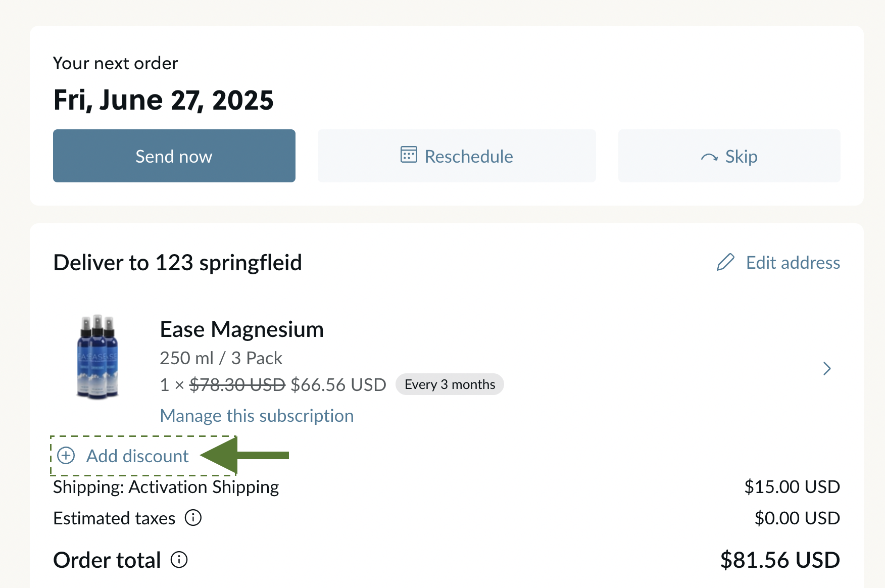Open the Edit address link
This screenshot has width=885, height=588.
[793, 263]
